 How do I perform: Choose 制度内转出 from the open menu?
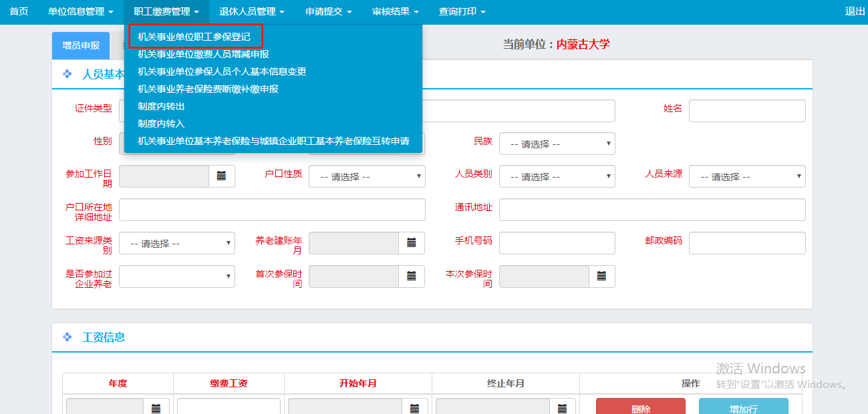click(161, 106)
